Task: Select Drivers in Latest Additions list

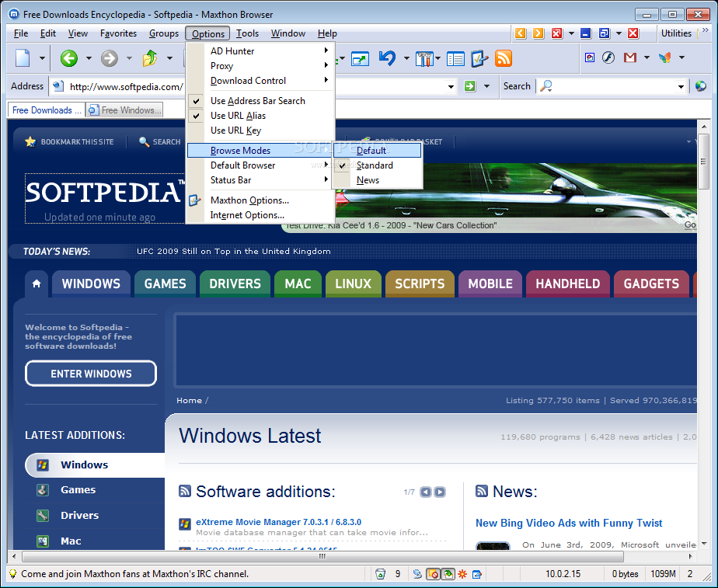Action: point(80,515)
